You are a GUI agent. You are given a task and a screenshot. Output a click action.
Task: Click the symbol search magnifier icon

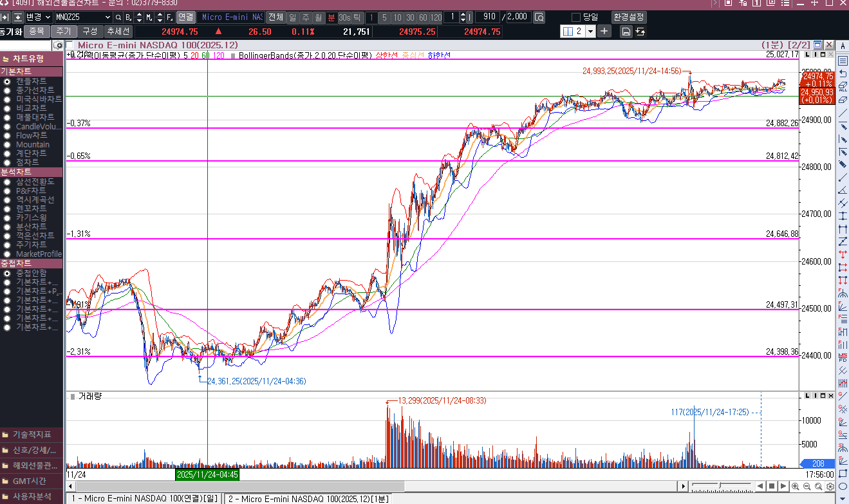pyautogui.click(x=118, y=17)
